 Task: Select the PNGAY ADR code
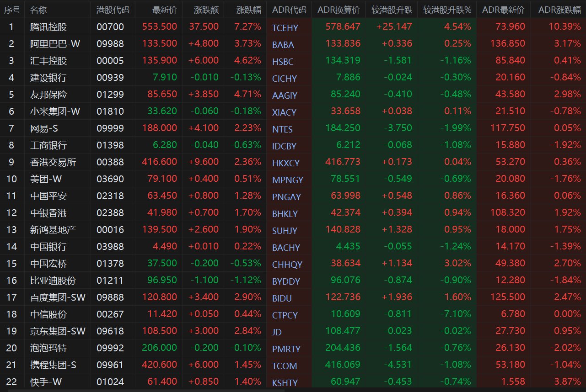tap(286, 197)
